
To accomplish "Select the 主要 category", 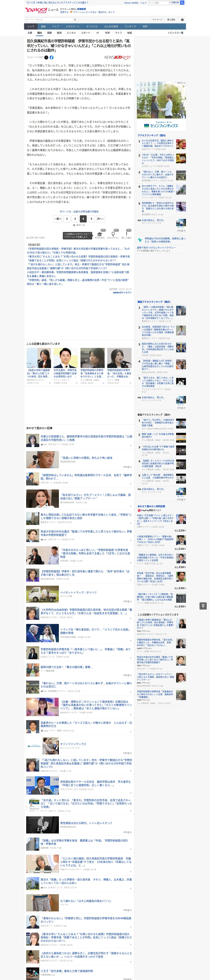I will coord(30,33).
